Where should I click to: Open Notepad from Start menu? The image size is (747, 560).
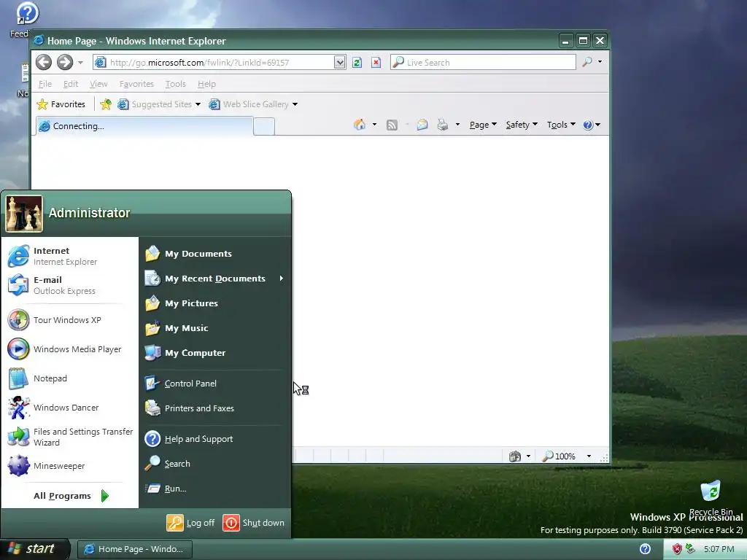[x=70, y=378]
